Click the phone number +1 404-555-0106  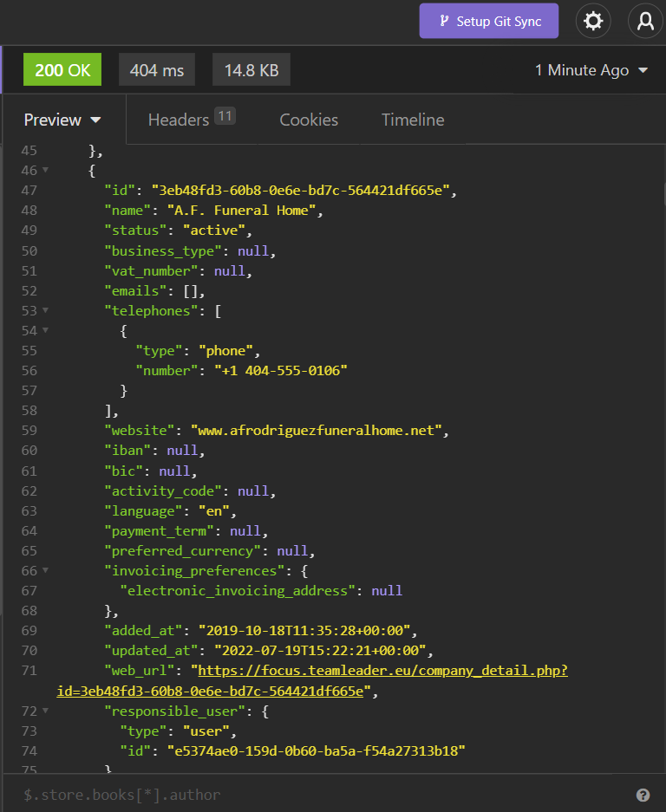[x=281, y=371]
